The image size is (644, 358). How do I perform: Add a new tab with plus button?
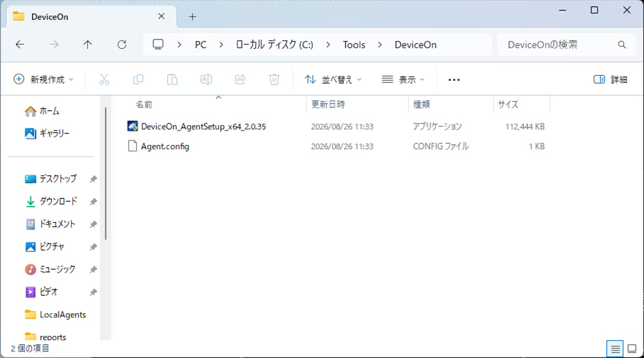(192, 17)
